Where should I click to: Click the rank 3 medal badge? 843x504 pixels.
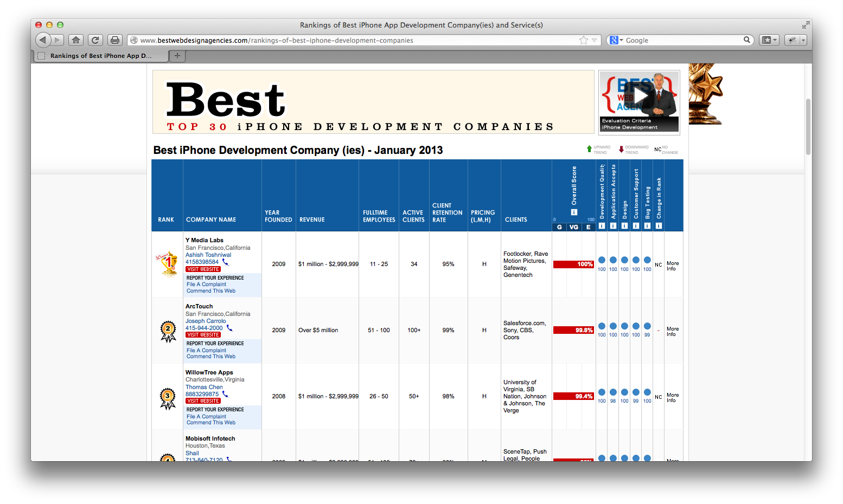point(168,398)
